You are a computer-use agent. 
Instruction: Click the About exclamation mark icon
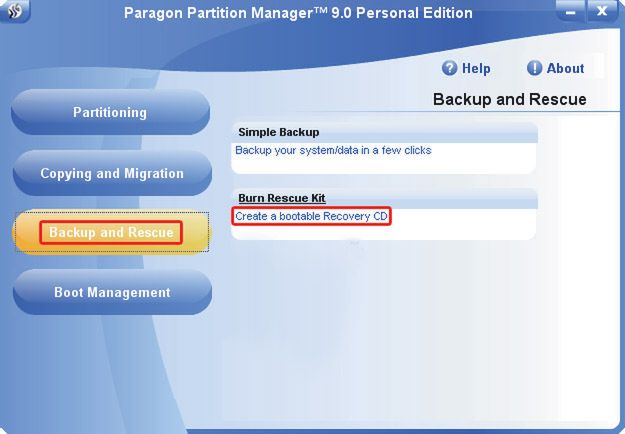[534, 68]
